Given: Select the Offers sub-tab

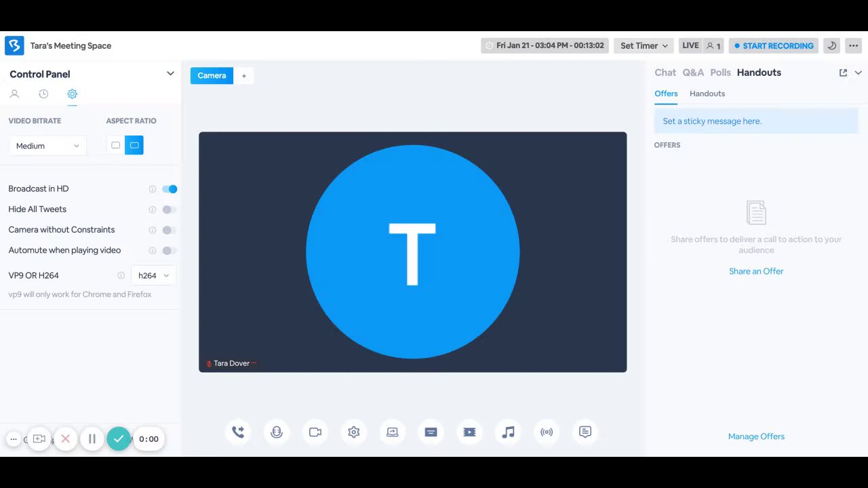Looking at the screenshot, I should pos(666,94).
